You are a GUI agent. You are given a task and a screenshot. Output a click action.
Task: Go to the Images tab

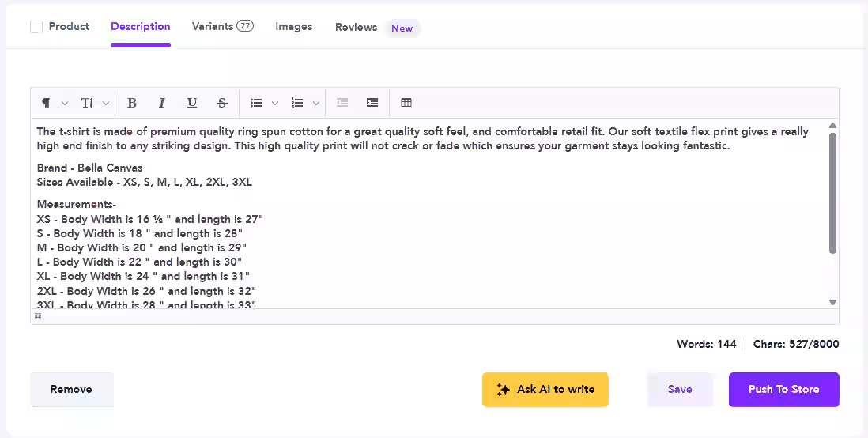[294, 27]
